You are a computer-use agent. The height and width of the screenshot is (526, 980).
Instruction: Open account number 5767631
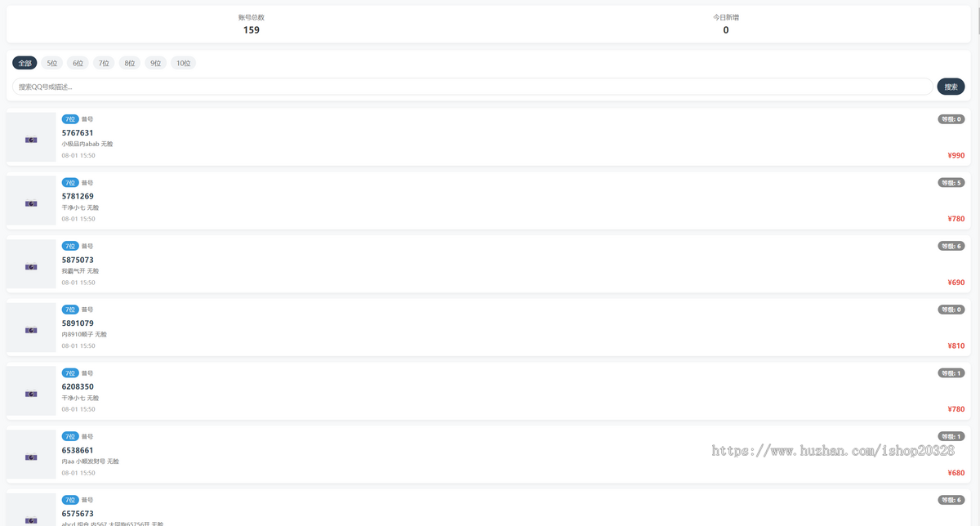pyautogui.click(x=78, y=132)
